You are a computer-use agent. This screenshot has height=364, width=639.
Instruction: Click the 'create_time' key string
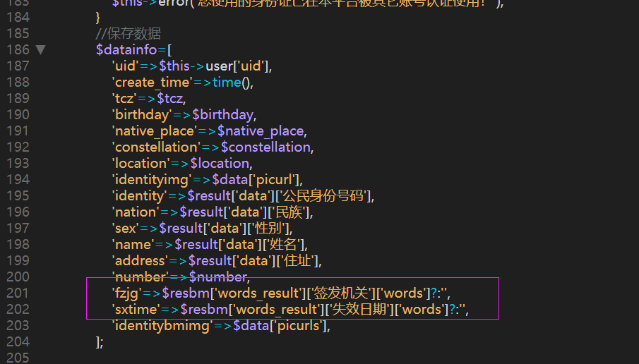148,83
